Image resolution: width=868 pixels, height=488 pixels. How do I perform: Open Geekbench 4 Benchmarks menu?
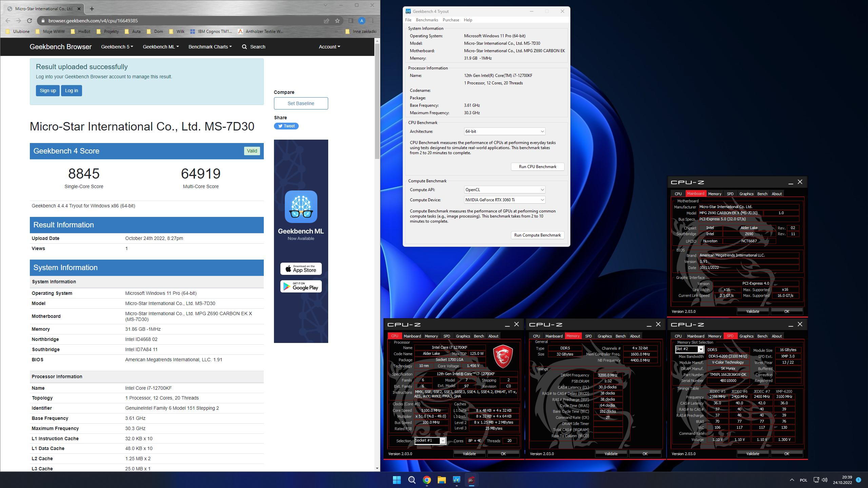click(427, 20)
